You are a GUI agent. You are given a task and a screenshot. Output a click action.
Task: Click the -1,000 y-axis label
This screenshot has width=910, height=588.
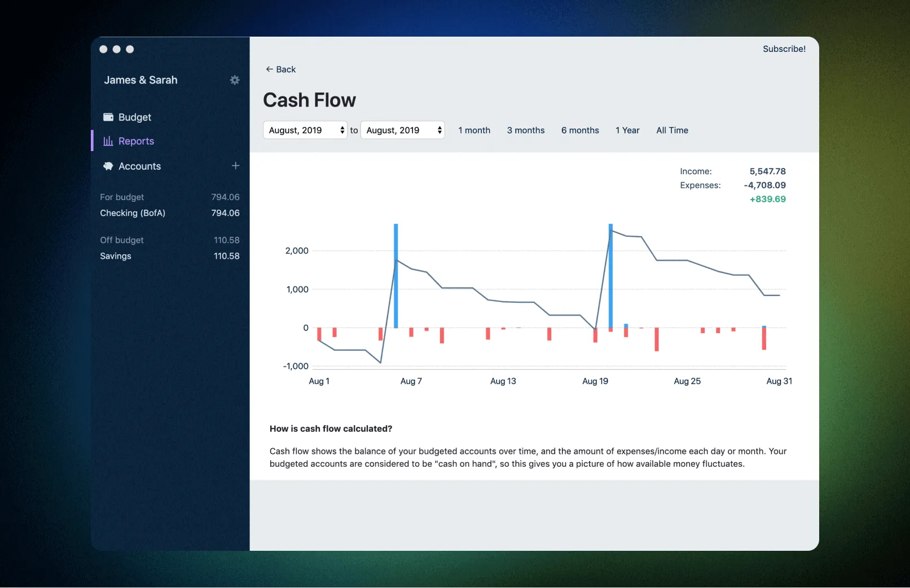296,366
